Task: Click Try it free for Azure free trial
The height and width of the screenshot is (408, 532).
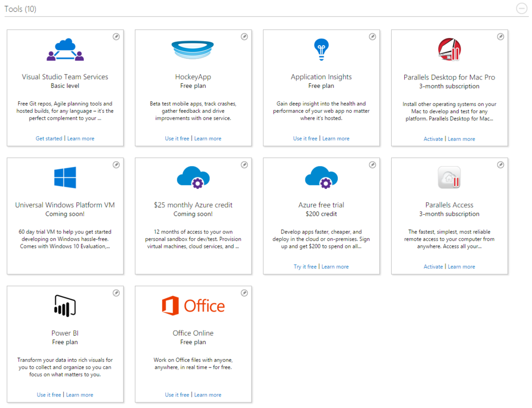Action: click(305, 267)
